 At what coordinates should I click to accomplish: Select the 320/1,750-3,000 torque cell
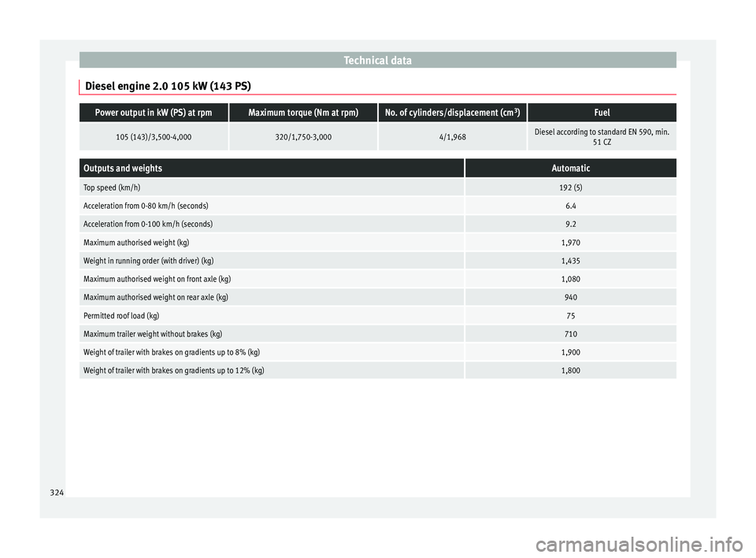pyautogui.click(x=303, y=136)
